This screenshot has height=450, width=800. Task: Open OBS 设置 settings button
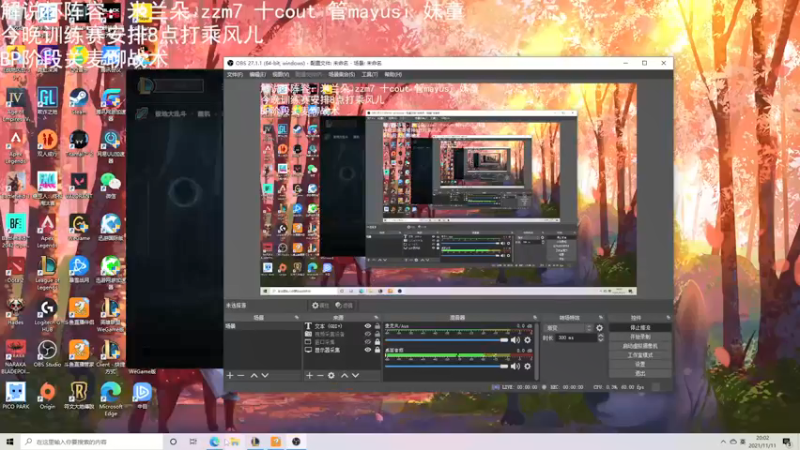(x=640, y=364)
